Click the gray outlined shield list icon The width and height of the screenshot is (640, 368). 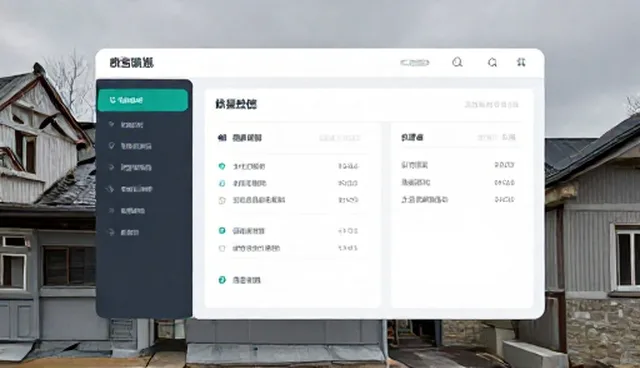coord(222,248)
